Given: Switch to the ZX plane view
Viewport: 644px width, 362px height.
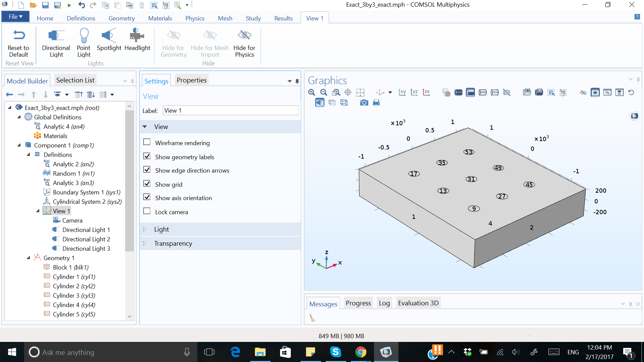Looking at the screenshot, I should [426, 92].
